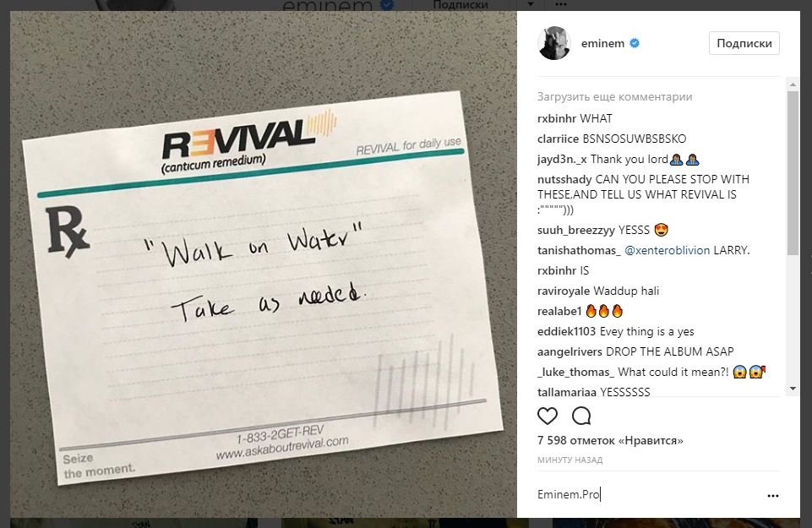The image size is (812, 528).
Task: Click the comments scrollbar up arrow
Action: click(793, 84)
